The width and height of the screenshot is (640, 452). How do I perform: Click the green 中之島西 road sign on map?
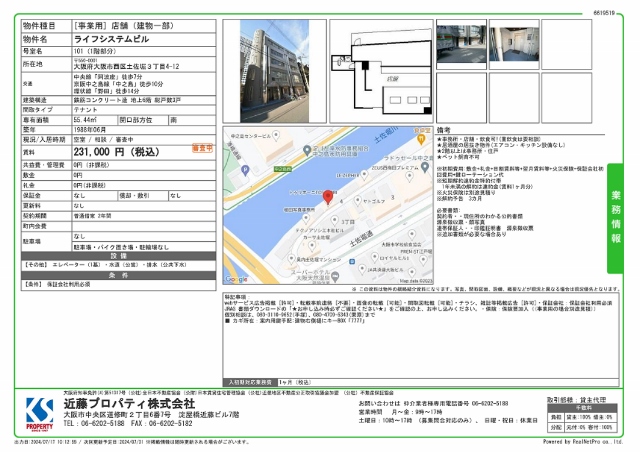pyautogui.click(x=282, y=168)
